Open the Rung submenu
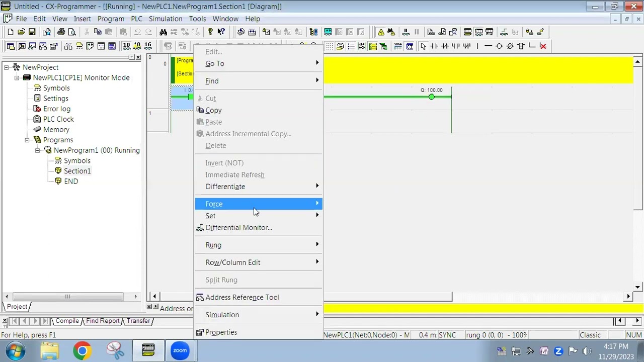Viewport: 644px width, 362px height. (259, 245)
